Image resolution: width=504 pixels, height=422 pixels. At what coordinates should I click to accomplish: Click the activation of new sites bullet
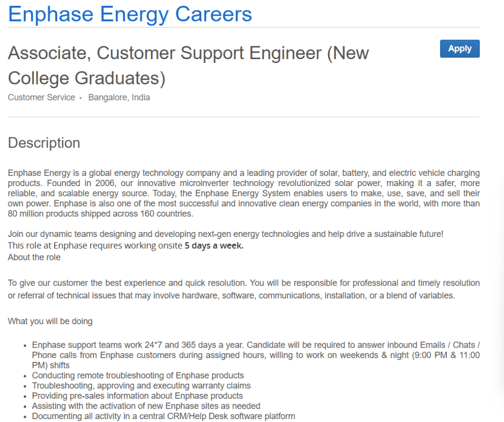pos(146,406)
